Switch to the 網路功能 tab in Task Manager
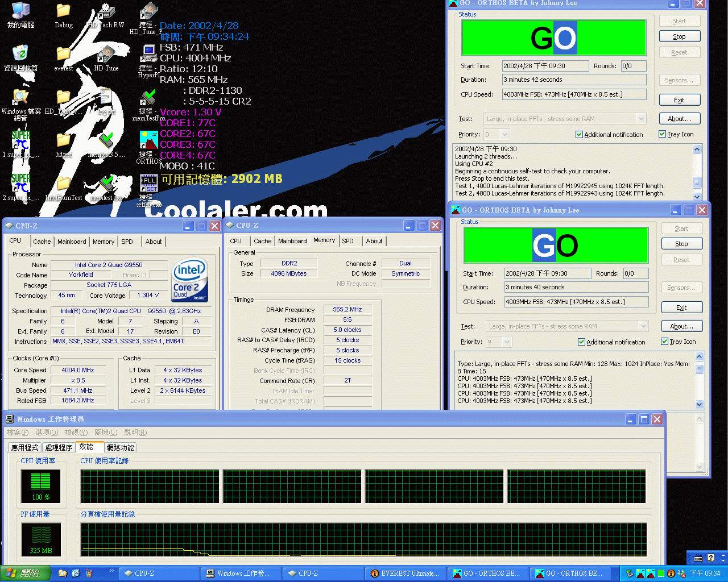This screenshot has width=728, height=582. (120, 448)
